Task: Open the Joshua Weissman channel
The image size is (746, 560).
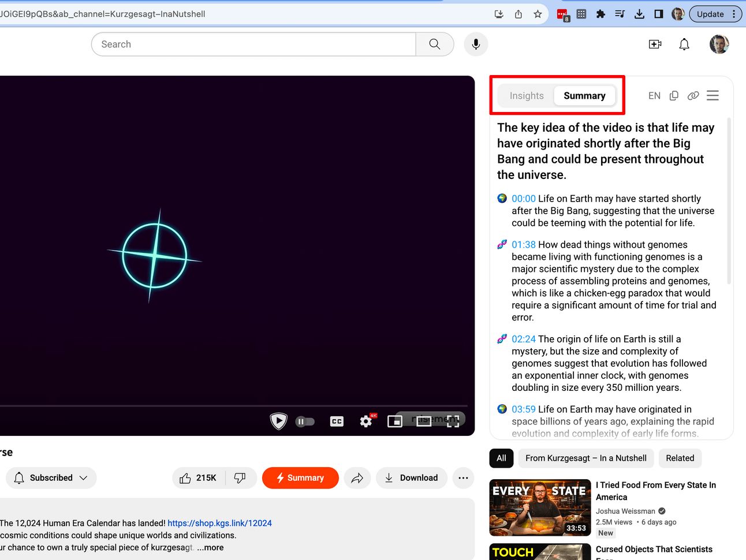Action: click(625, 511)
